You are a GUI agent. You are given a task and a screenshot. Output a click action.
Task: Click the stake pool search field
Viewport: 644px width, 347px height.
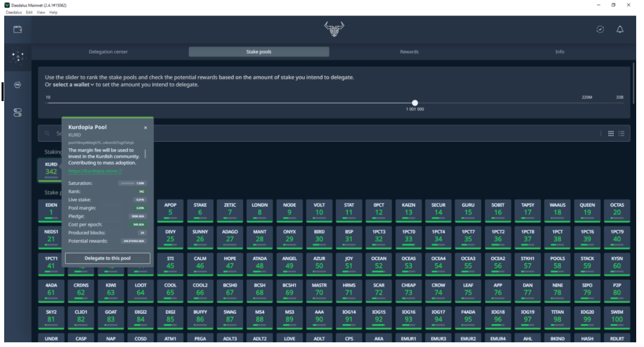click(334, 134)
